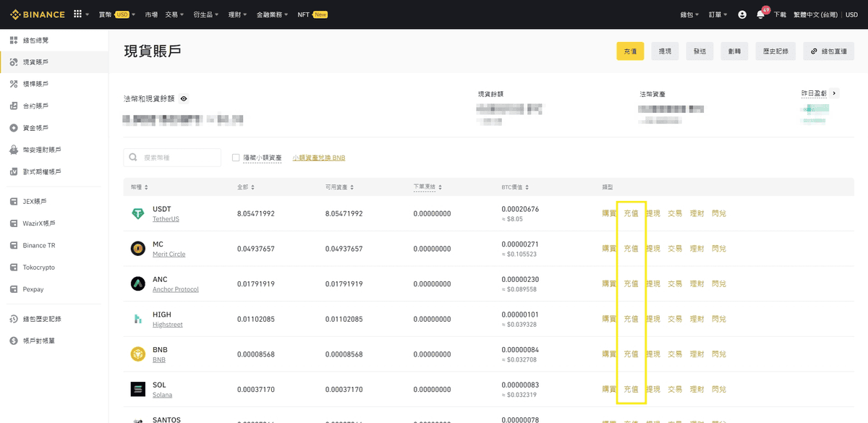
Task: Click the 幣安理財賬戶 piggy bank icon
Action: (14, 150)
